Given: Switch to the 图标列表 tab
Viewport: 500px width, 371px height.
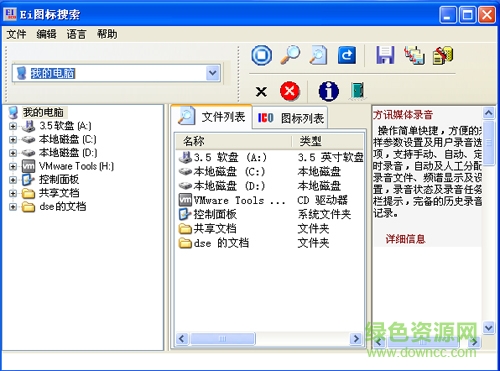Looking at the screenshot, I should [x=290, y=118].
